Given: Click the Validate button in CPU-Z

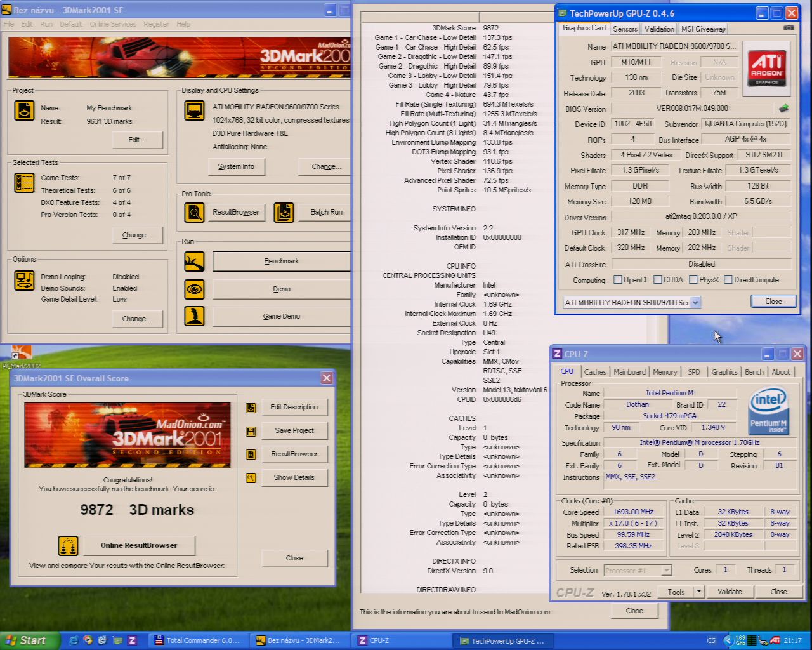Looking at the screenshot, I should pos(730,592).
